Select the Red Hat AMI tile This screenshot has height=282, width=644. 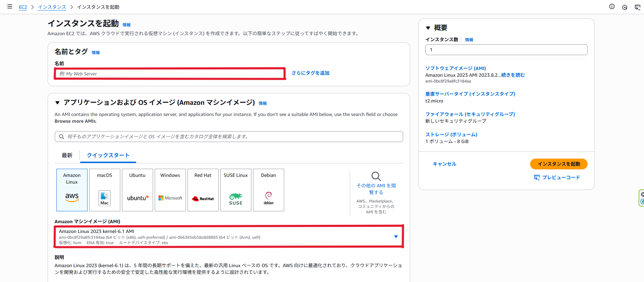pyautogui.click(x=203, y=190)
